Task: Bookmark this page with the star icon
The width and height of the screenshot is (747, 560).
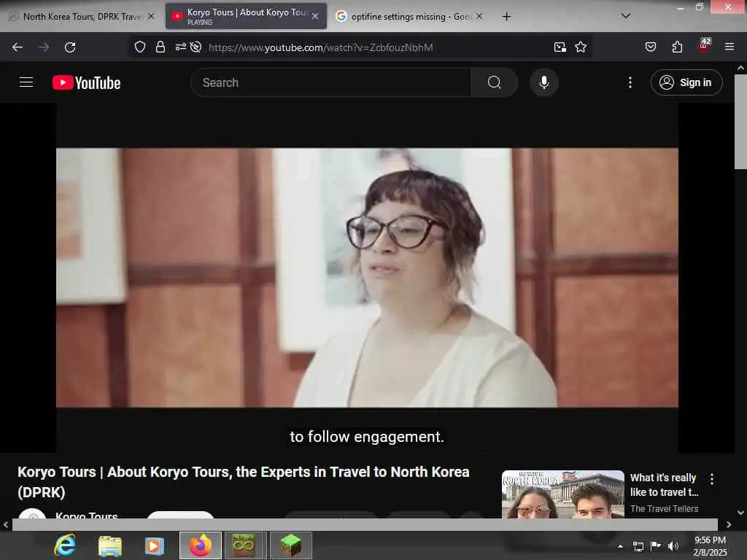Action: pos(580,47)
